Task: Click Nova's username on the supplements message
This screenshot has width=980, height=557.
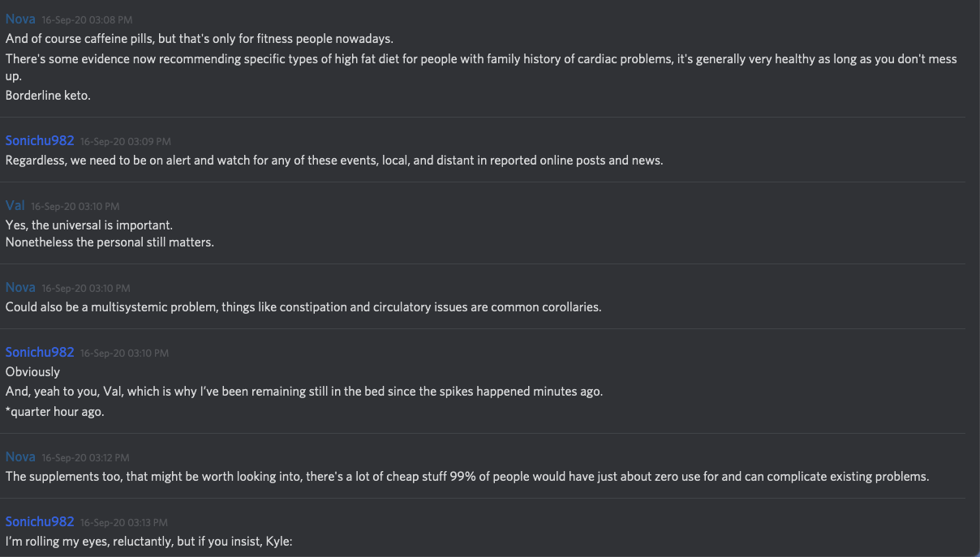Action: point(20,456)
